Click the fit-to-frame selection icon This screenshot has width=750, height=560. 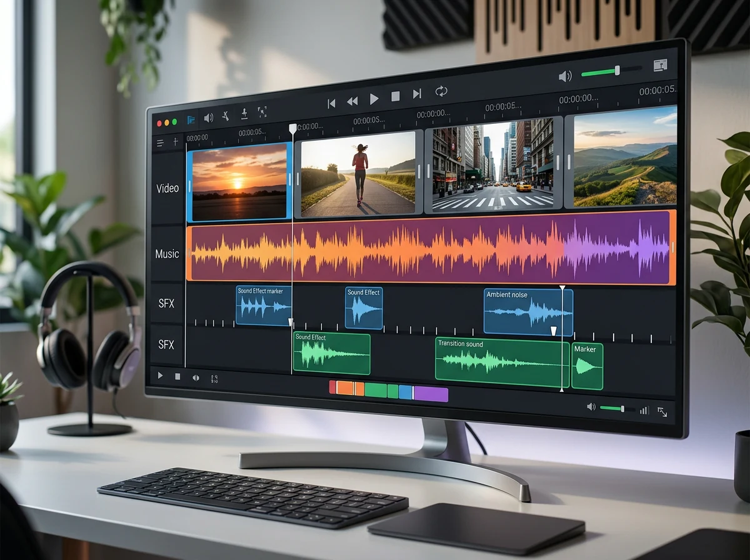pyautogui.click(x=262, y=112)
